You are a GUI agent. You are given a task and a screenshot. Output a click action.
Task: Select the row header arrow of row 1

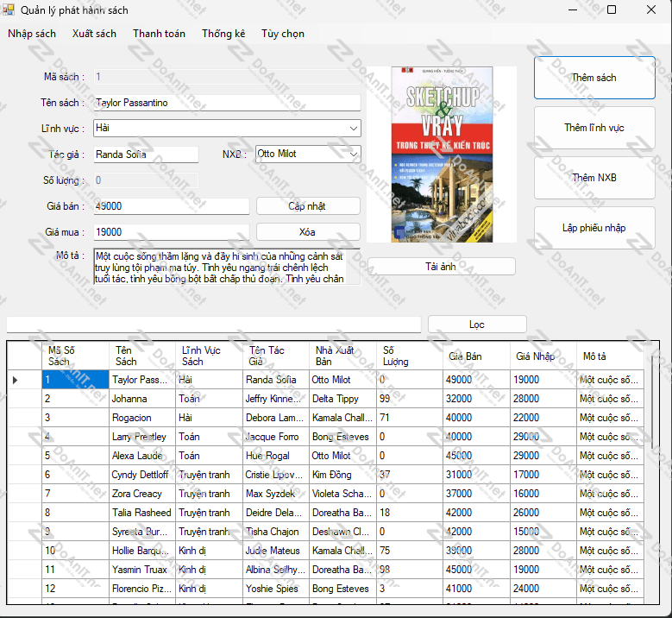coord(24,380)
